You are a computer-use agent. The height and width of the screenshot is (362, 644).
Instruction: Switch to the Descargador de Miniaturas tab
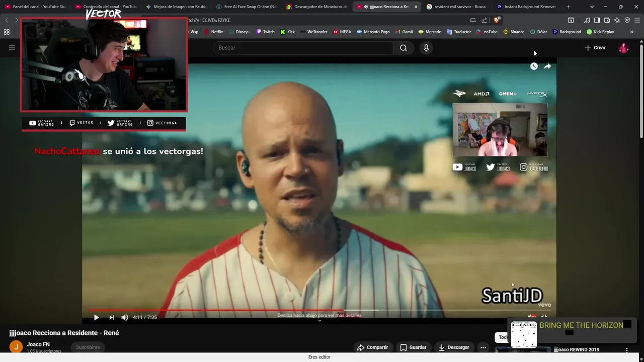[316, 7]
